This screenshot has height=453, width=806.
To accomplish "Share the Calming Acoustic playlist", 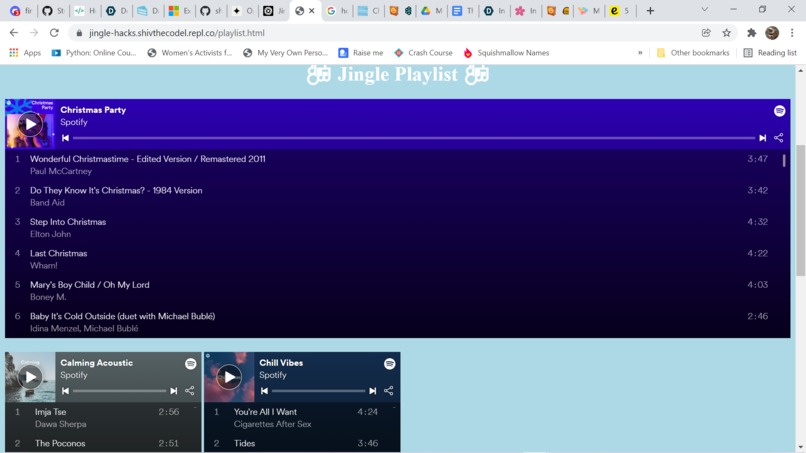I will coord(190,391).
